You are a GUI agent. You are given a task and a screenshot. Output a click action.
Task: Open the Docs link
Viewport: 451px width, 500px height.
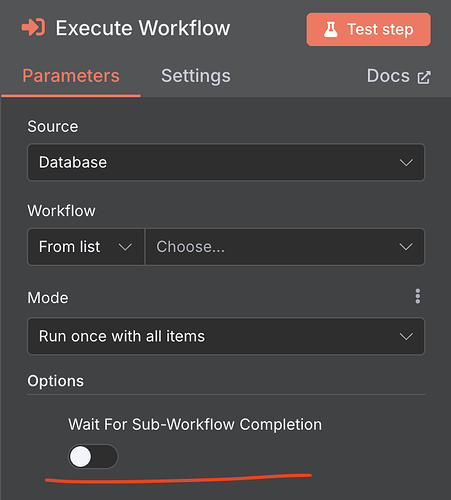coord(399,76)
